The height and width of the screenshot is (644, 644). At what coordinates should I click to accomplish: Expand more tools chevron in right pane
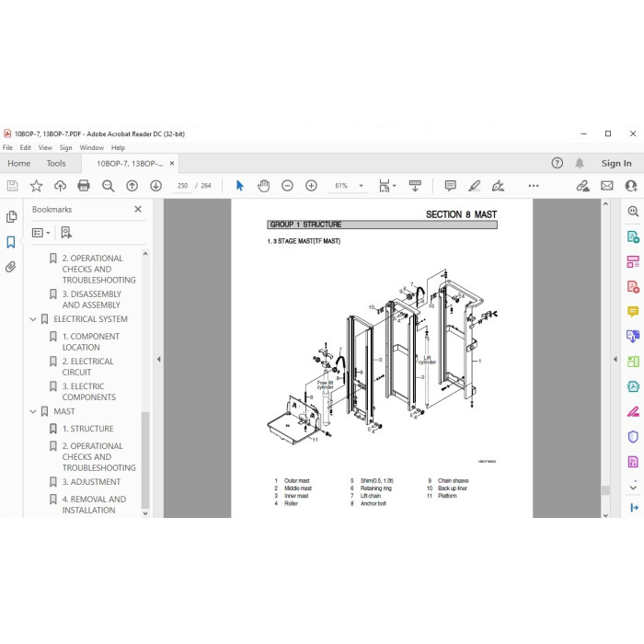point(633,488)
